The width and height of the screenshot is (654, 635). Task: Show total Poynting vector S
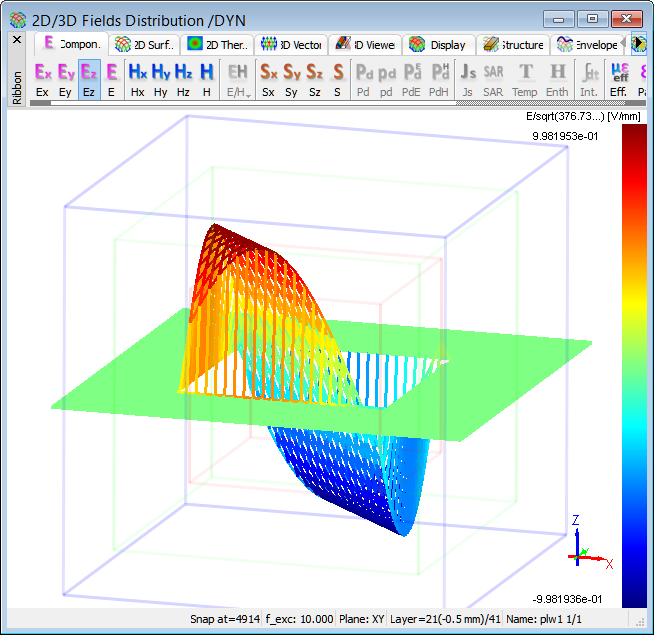pos(338,78)
